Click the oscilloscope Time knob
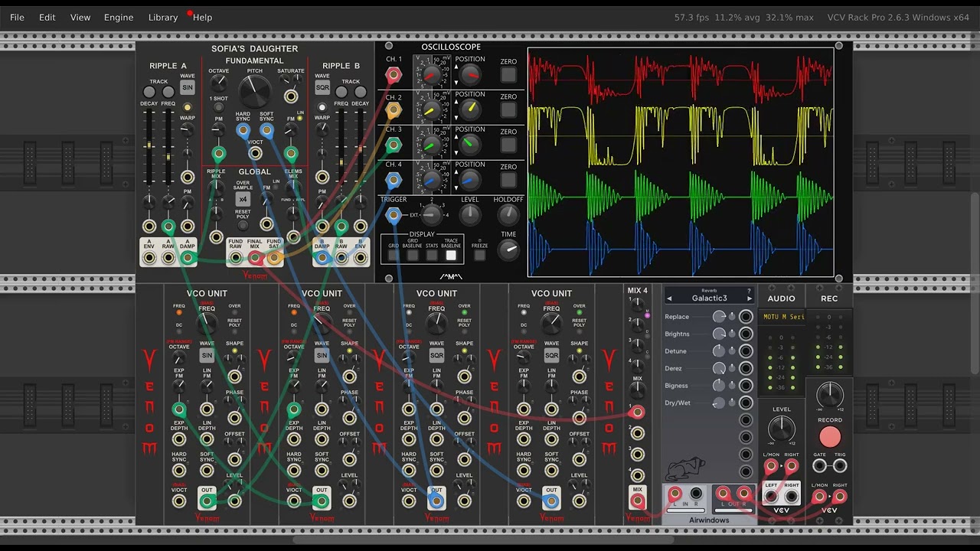Image resolution: width=980 pixels, height=551 pixels. click(508, 249)
